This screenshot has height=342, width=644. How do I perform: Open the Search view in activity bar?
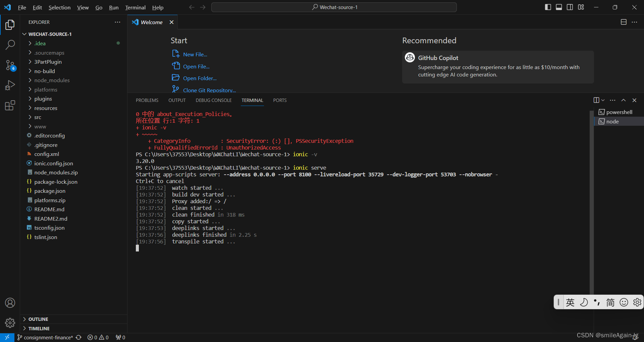(x=10, y=45)
